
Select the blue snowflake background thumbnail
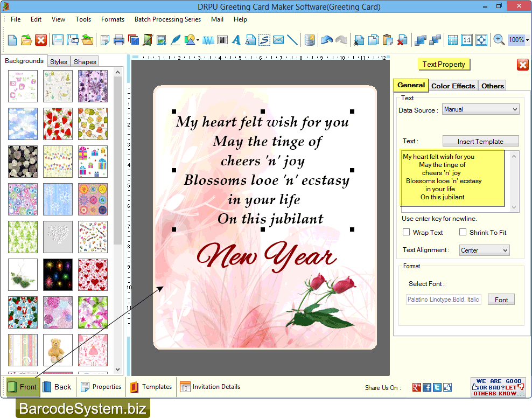click(x=58, y=199)
